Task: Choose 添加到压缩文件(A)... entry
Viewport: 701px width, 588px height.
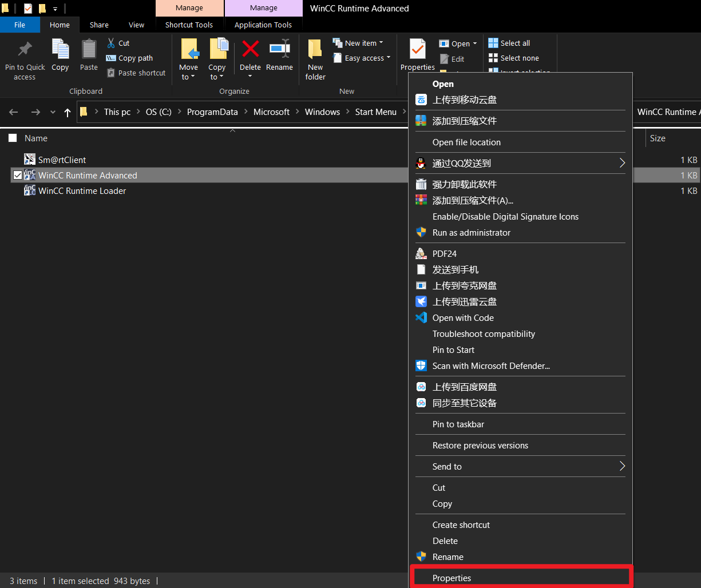Action: 521,200
